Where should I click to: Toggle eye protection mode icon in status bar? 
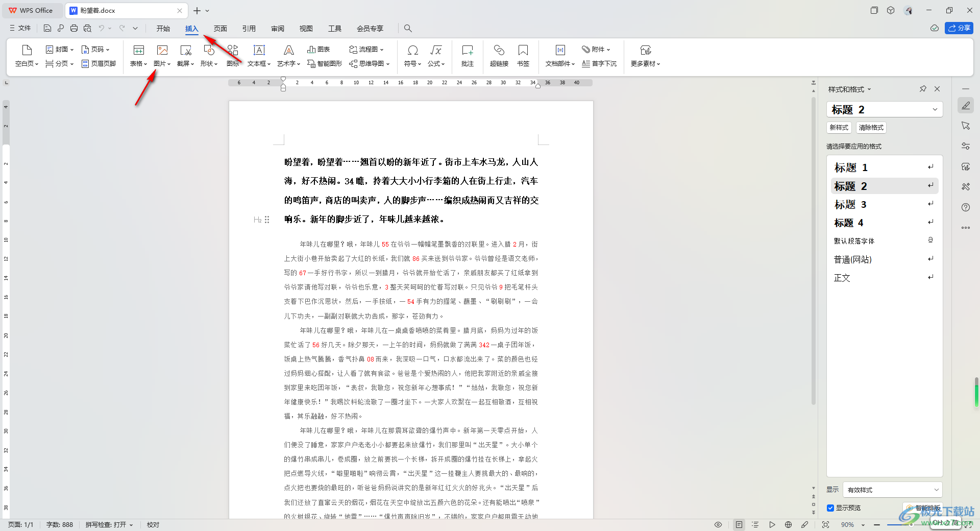pos(718,524)
